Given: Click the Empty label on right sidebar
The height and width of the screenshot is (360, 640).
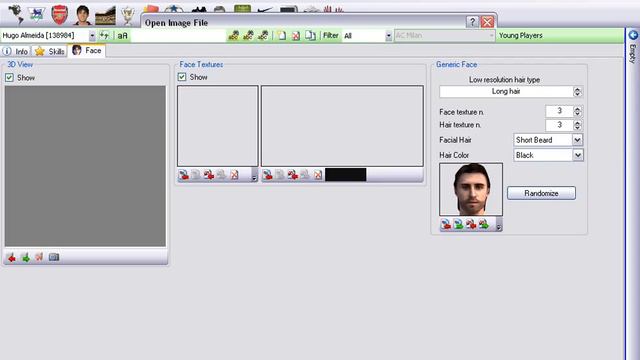Looking at the screenshot, I should [633, 54].
